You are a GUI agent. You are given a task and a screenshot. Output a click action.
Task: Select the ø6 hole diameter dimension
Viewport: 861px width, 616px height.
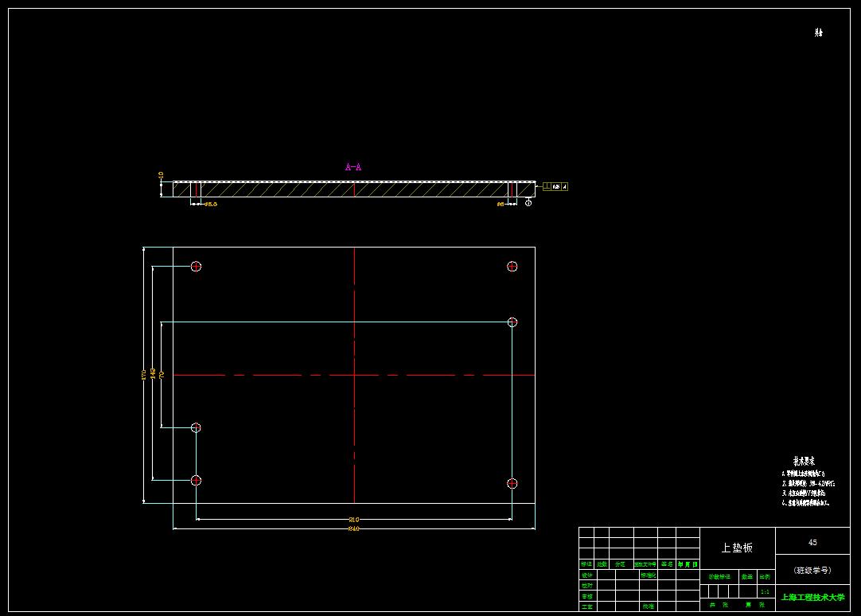[x=501, y=205]
